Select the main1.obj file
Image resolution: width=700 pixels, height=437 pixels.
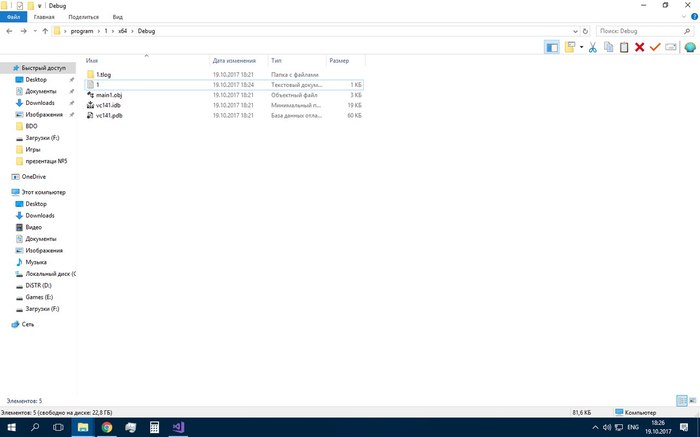pos(109,95)
